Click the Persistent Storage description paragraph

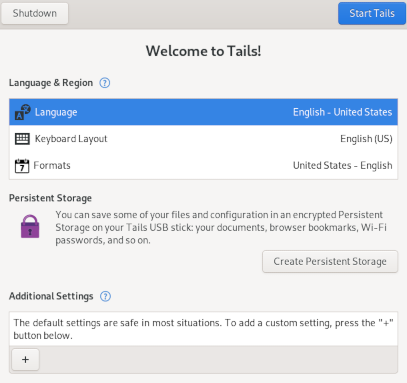click(x=221, y=227)
